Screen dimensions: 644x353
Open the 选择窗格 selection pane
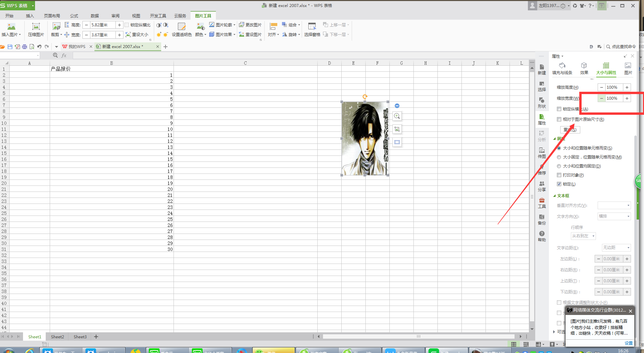(312, 30)
